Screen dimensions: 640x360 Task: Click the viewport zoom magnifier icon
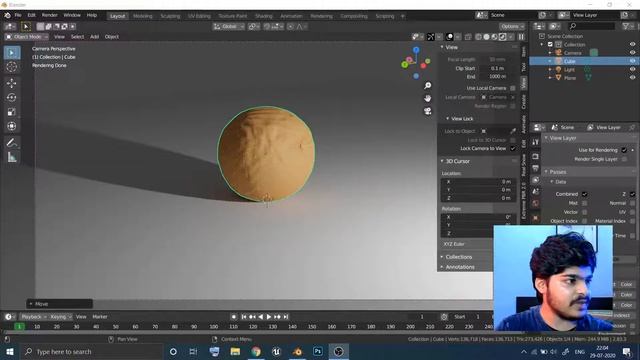click(x=427, y=85)
